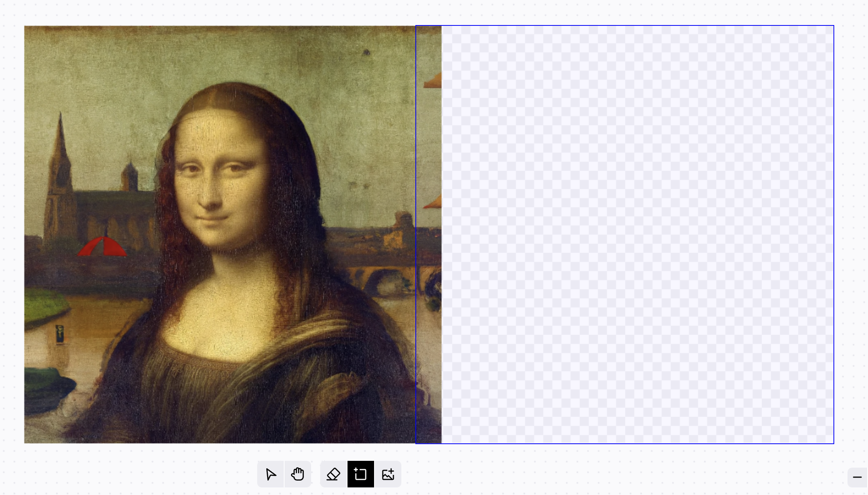Click the add image tool
The width and height of the screenshot is (868, 495).
point(388,474)
